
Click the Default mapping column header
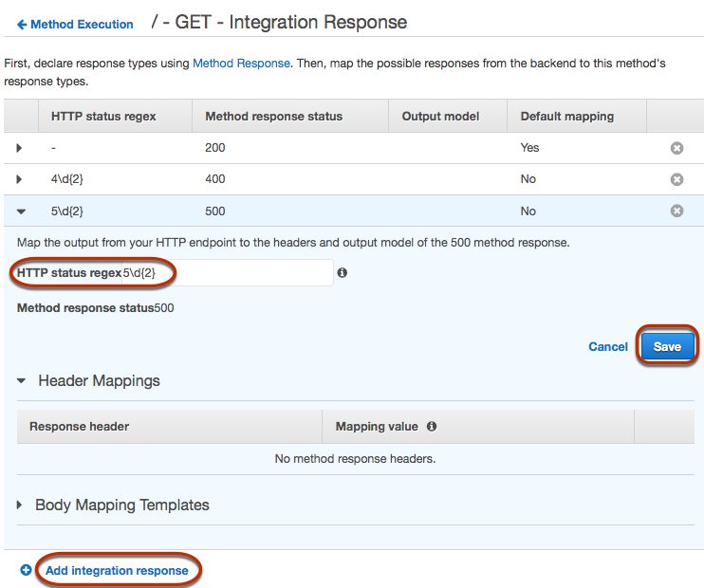click(566, 117)
